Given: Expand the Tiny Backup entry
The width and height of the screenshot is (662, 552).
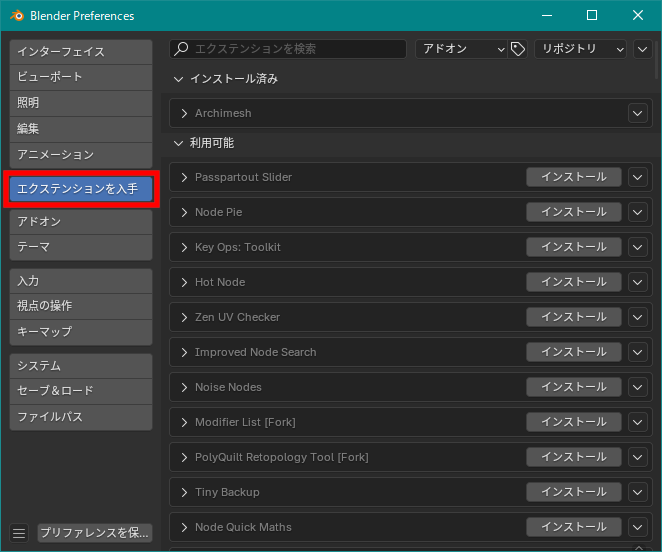Looking at the screenshot, I should point(184,492).
